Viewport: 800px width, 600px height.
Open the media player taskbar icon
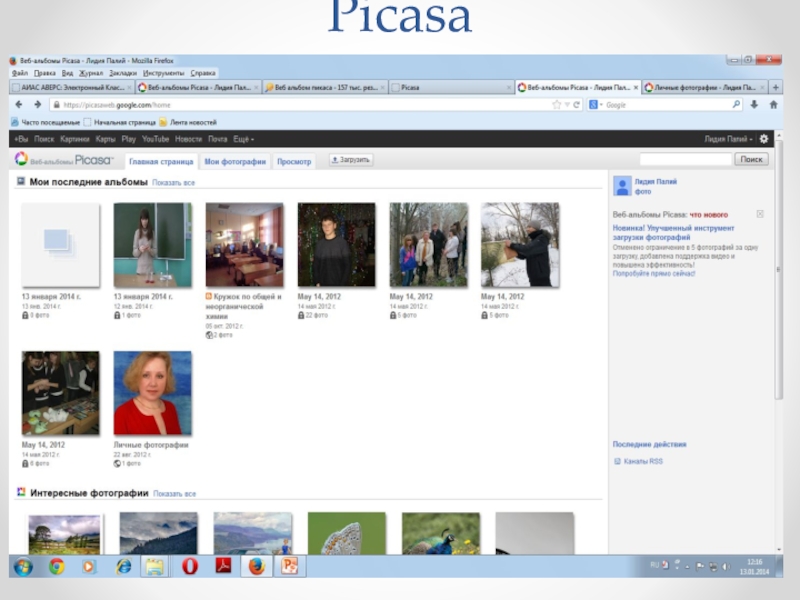click(89, 566)
